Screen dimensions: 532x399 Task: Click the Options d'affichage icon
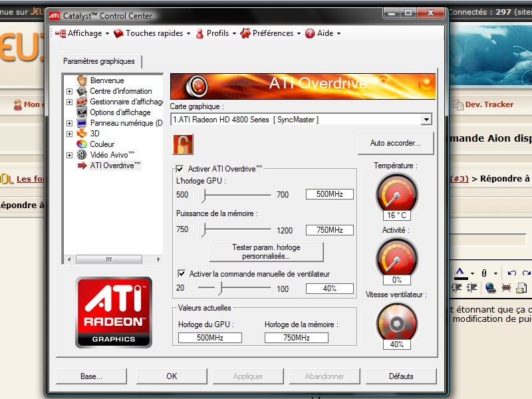point(82,112)
